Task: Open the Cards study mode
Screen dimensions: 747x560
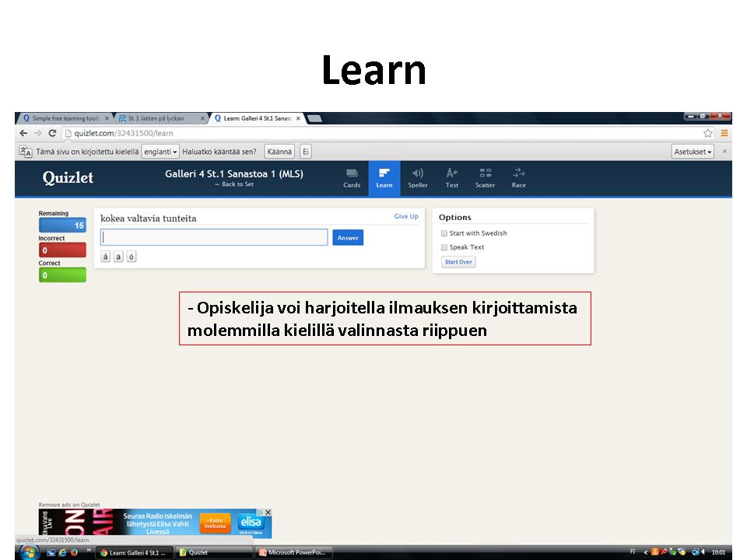Action: [x=352, y=177]
